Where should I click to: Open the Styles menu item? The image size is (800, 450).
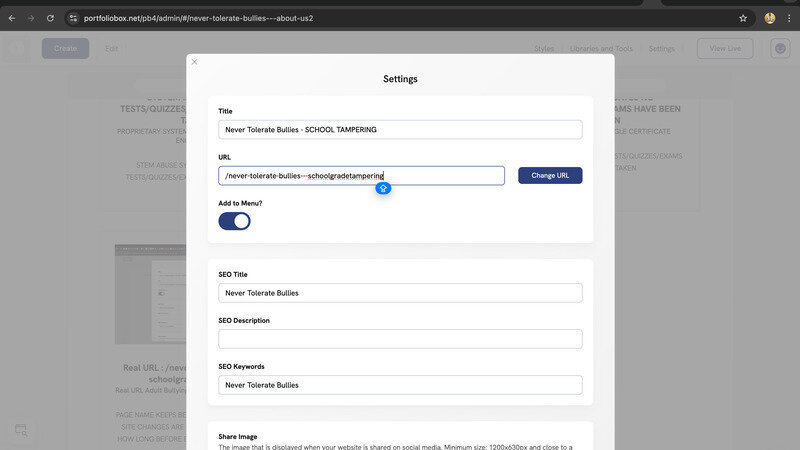[x=544, y=48]
